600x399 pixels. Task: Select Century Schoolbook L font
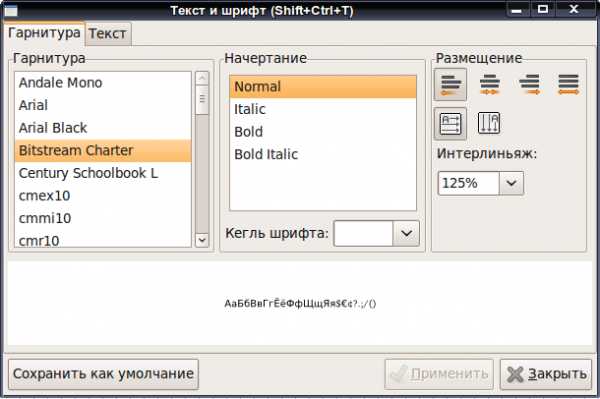point(103,173)
